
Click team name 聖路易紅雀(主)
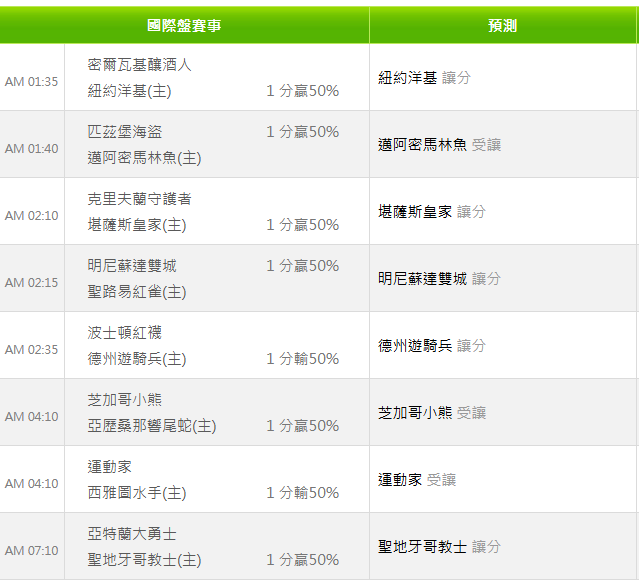137,292
